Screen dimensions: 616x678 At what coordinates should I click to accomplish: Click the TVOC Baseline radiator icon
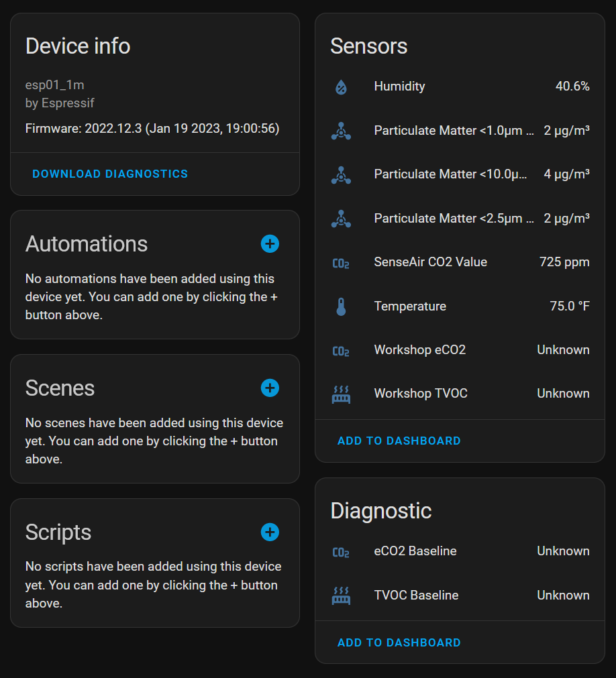[x=341, y=596]
